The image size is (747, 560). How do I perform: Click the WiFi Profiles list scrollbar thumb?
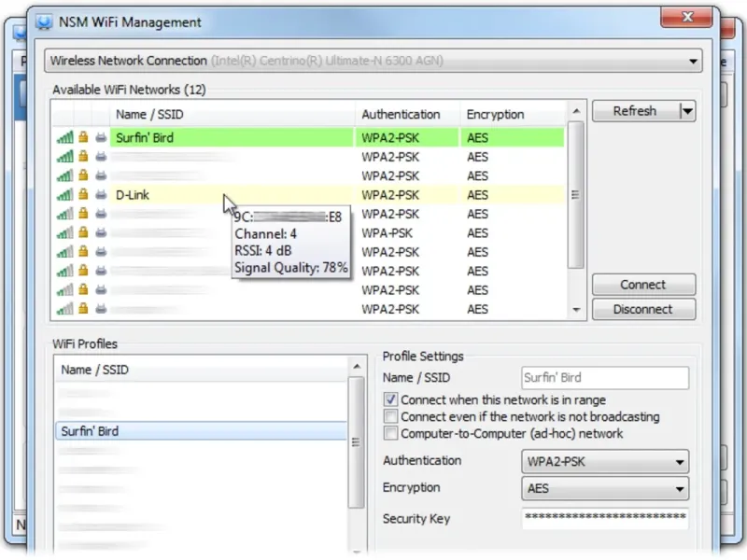(357, 442)
